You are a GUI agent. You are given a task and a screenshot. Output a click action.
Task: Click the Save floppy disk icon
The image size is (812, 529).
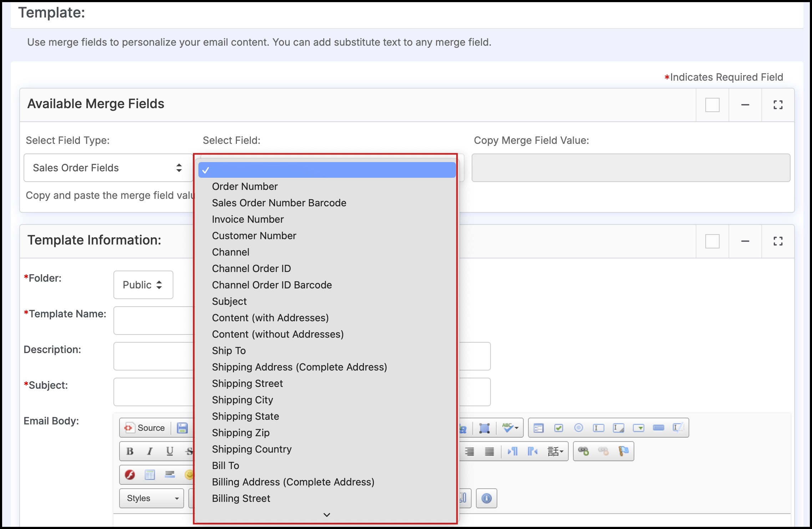tap(182, 428)
